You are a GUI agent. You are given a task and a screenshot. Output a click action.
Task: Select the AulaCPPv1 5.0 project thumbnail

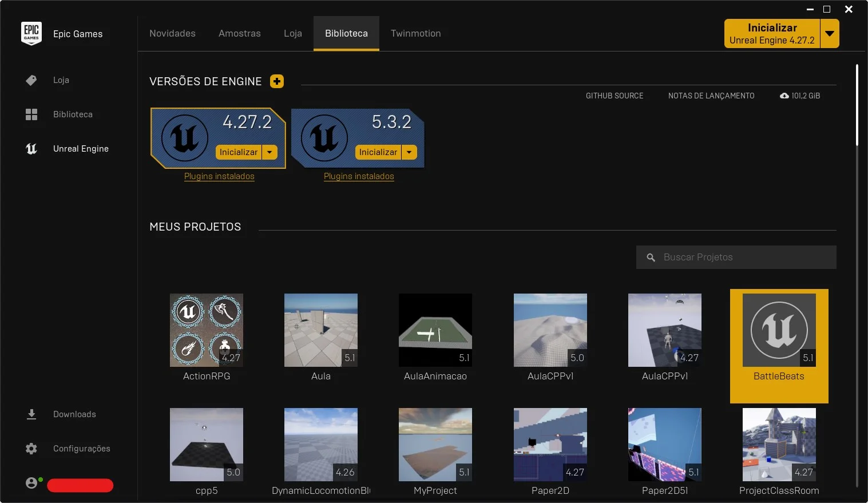(550, 330)
